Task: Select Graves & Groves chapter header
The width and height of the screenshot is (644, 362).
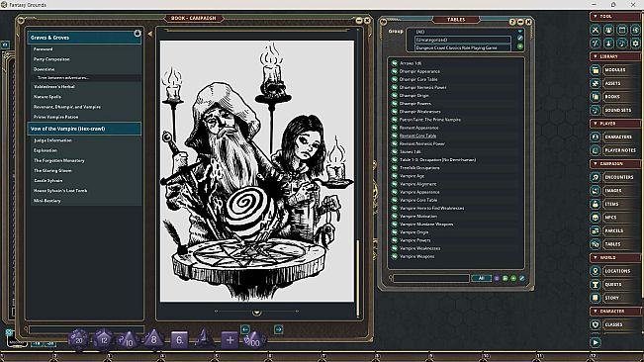Action: pyautogui.click(x=85, y=38)
